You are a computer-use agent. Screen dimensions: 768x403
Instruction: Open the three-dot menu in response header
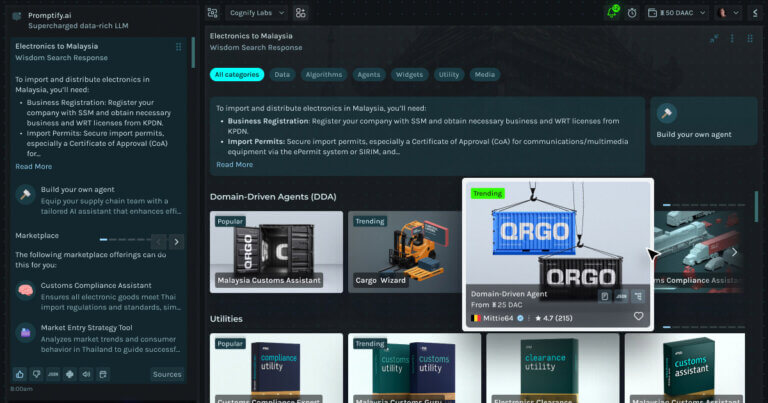pos(732,38)
